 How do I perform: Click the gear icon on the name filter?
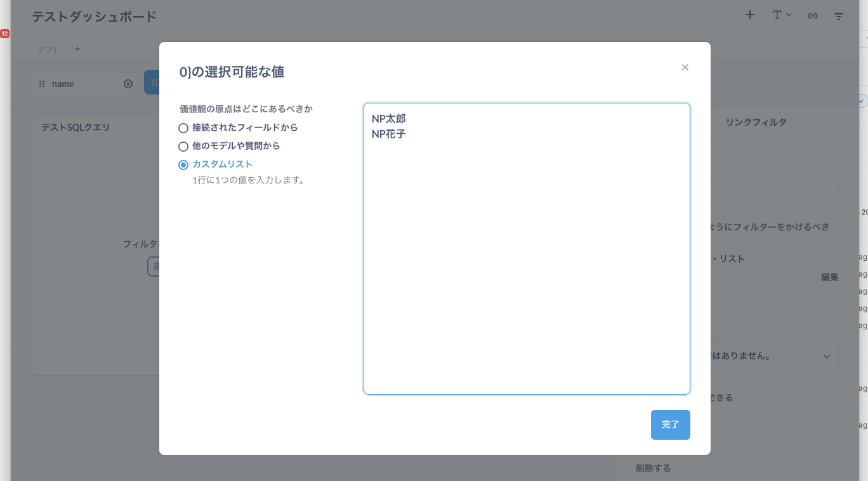point(128,83)
